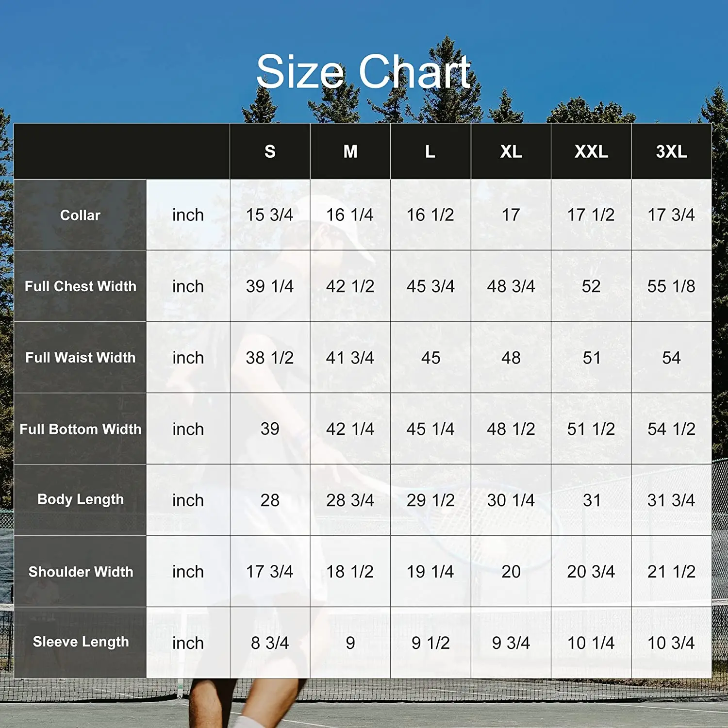Click the Body Length row label

click(80, 500)
